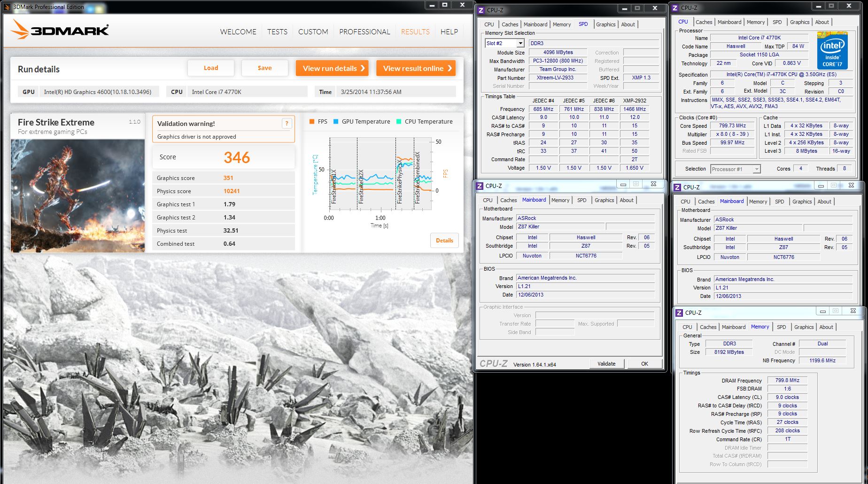Click the CPU-Z icon in SPD window title
This screenshot has width=868, height=484.
coord(481,10)
